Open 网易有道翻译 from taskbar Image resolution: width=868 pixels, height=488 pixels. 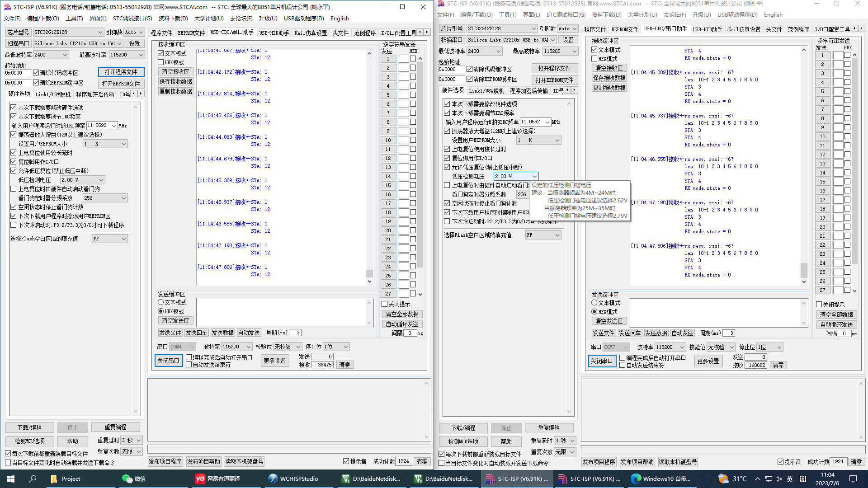click(x=218, y=479)
